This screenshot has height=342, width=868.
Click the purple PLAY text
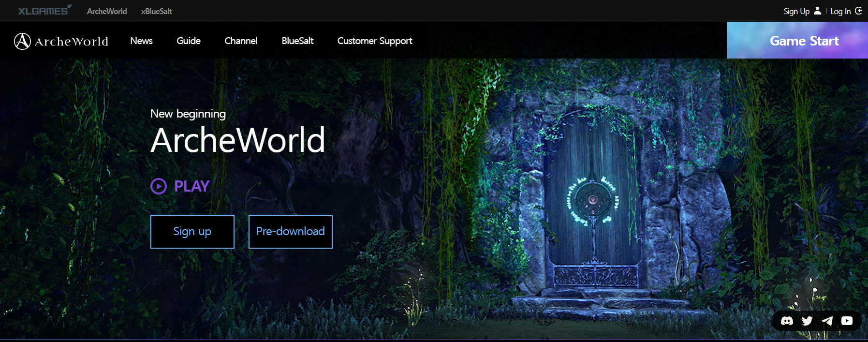pyautogui.click(x=191, y=186)
